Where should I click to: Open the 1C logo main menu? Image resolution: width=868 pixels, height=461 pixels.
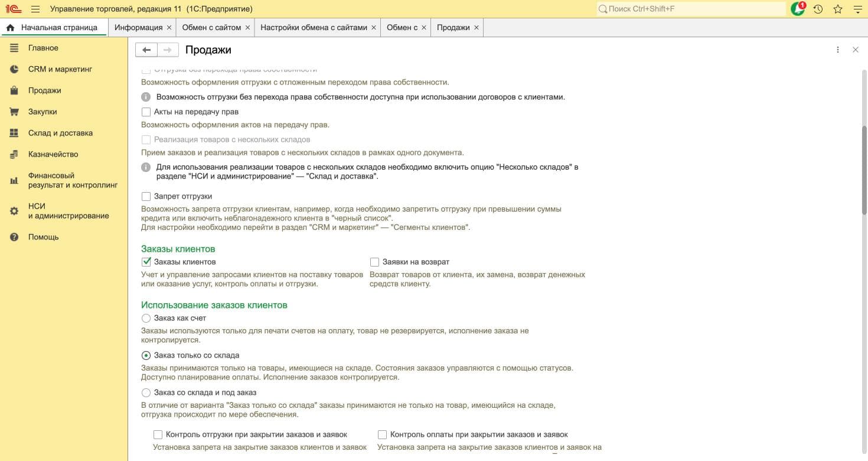[x=13, y=9]
